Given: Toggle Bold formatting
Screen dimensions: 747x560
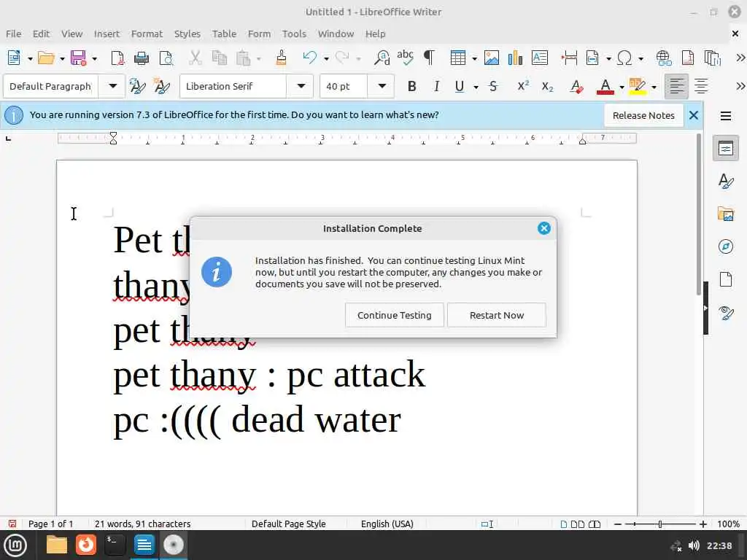Looking at the screenshot, I should 412,86.
